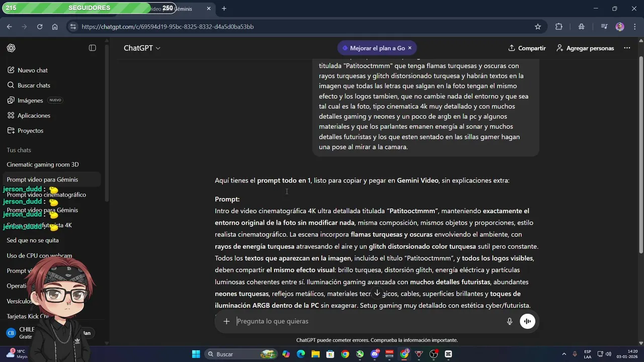This screenshot has width=644, height=362.
Task: Open Copilot from the taskbar
Action: tap(286, 354)
